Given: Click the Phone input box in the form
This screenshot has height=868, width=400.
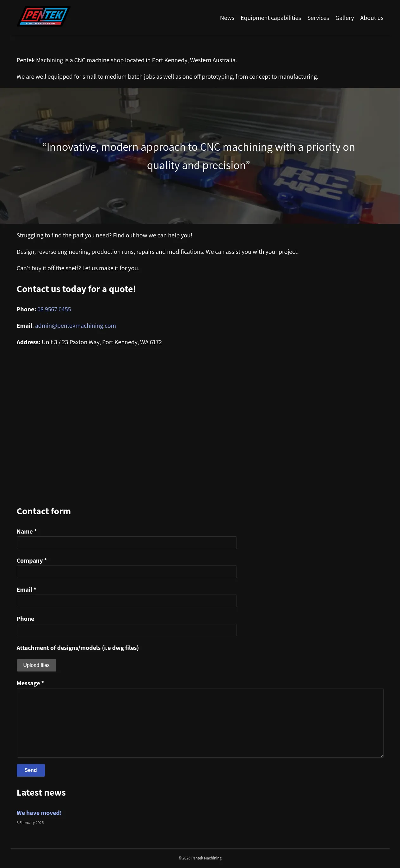Looking at the screenshot, I should [126, 630].
